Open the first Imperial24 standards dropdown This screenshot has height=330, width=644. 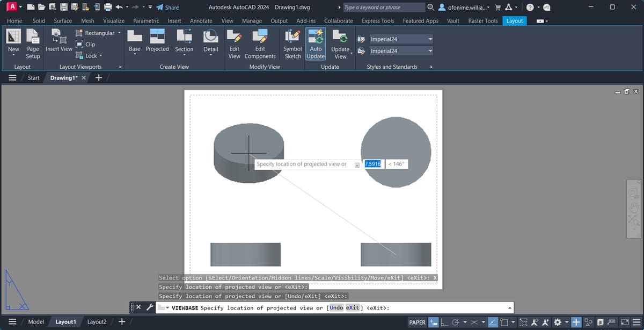tap(400, 39)
